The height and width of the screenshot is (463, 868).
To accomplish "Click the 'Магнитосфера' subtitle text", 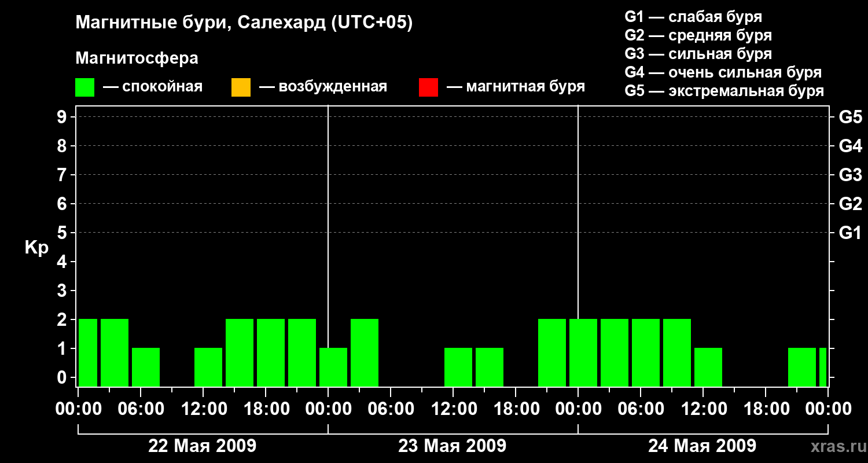I will (137, 58).
